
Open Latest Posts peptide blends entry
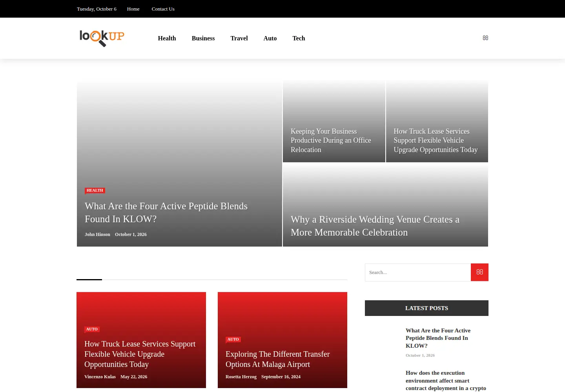(438, 338)
